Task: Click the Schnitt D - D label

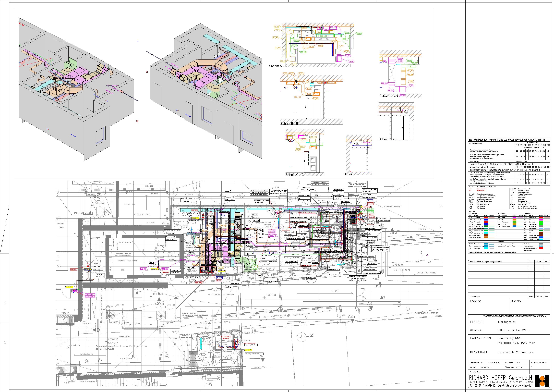Action: coord(389,96)
